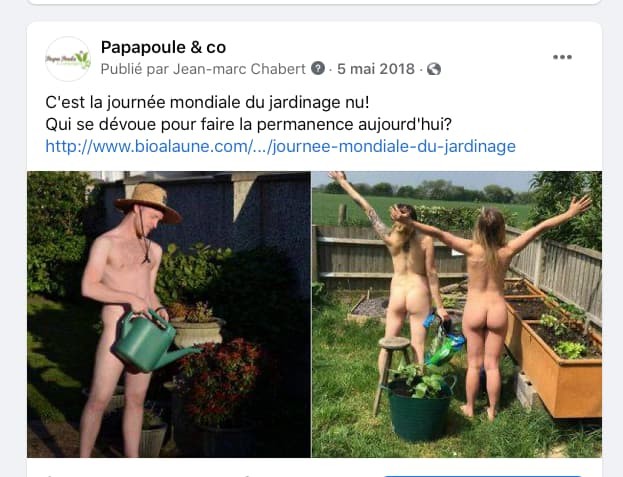This screenshot has height=477, width=623.
Task: Open the bioalaune.com article link
Action: click(x=281, y=146)
